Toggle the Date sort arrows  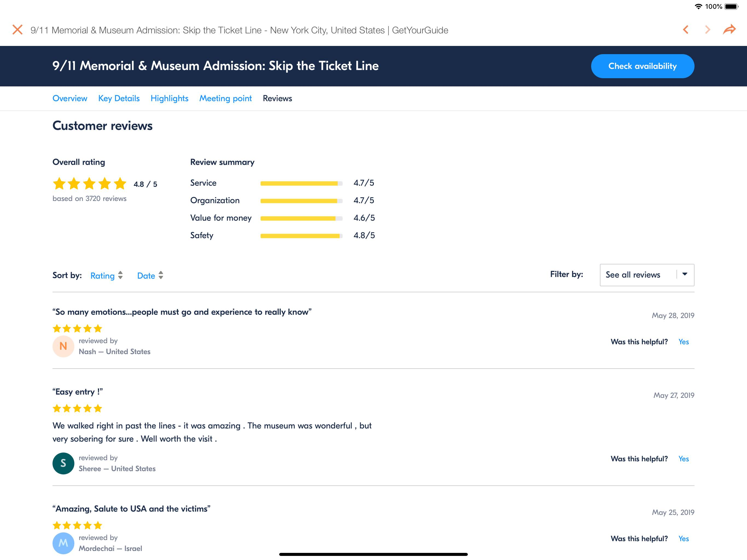161,275
